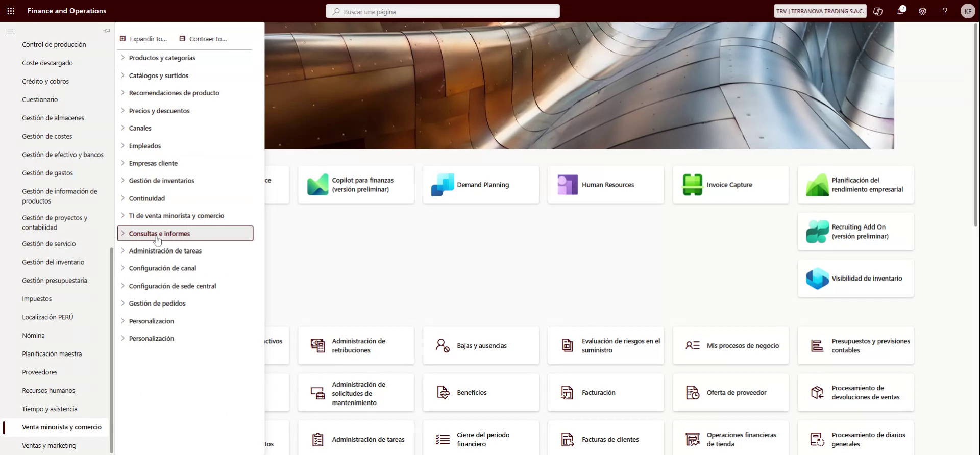
Task: Click the Procesamiento de devoluciones de ventas icon
Action: [817, 393]
